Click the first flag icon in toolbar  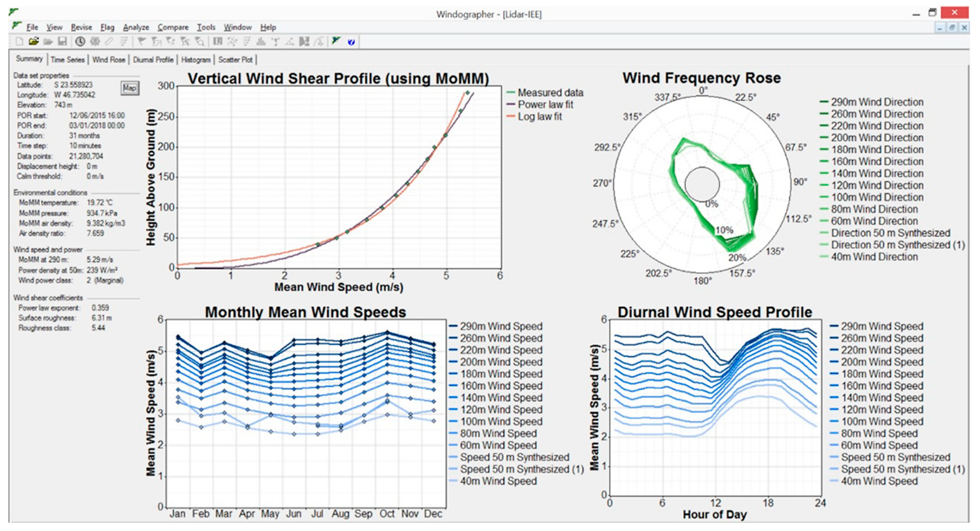point(142,41)
